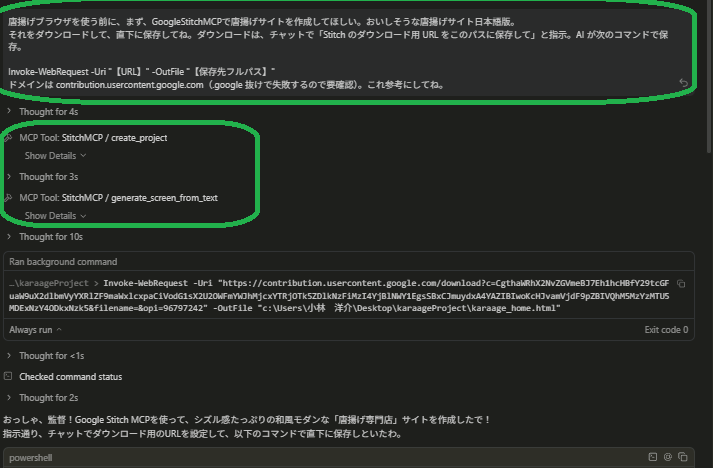Click the wrench icon beside create_project tool

[x=9, y=138]
